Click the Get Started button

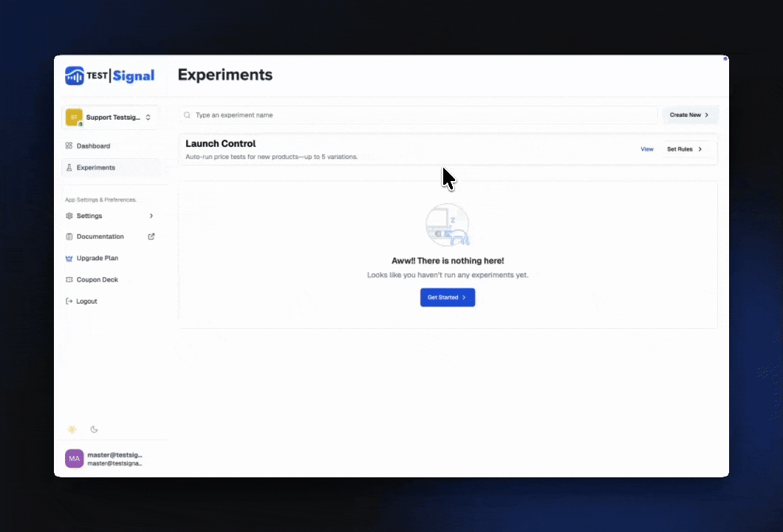tap(447, 297)
